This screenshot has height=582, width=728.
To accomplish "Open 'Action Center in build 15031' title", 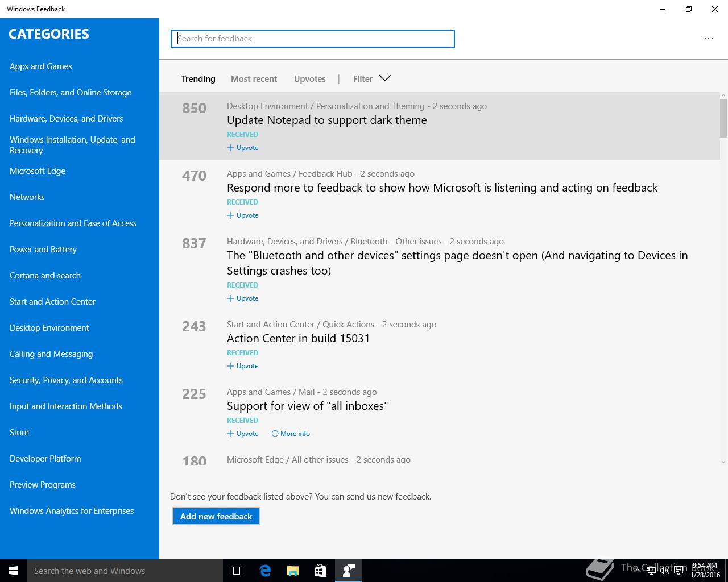I will pos(299,338).
